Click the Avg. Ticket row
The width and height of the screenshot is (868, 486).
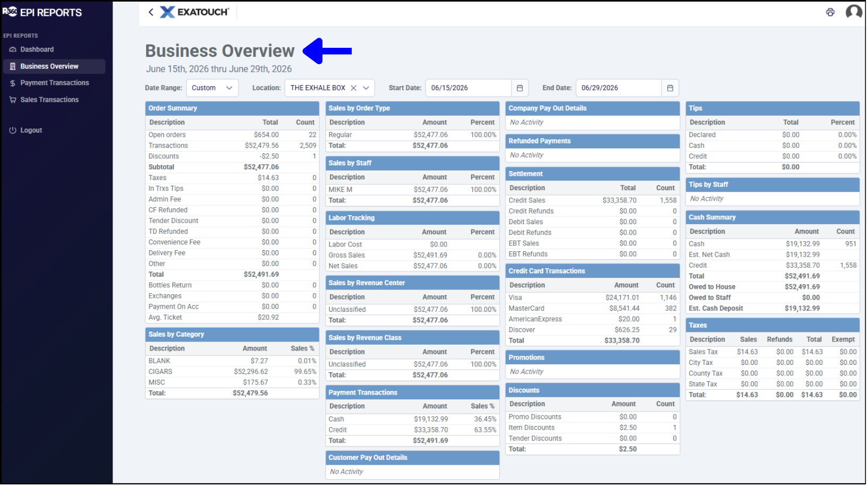232,318
